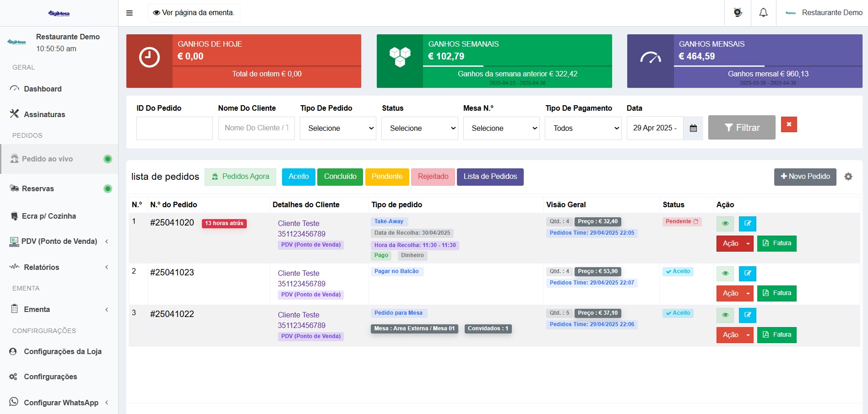Edit order #25041020 with pencil icon

point(747,224)
